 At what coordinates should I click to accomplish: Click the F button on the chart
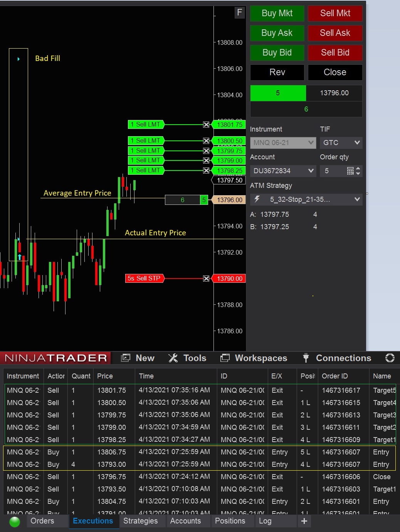point(240,13)
